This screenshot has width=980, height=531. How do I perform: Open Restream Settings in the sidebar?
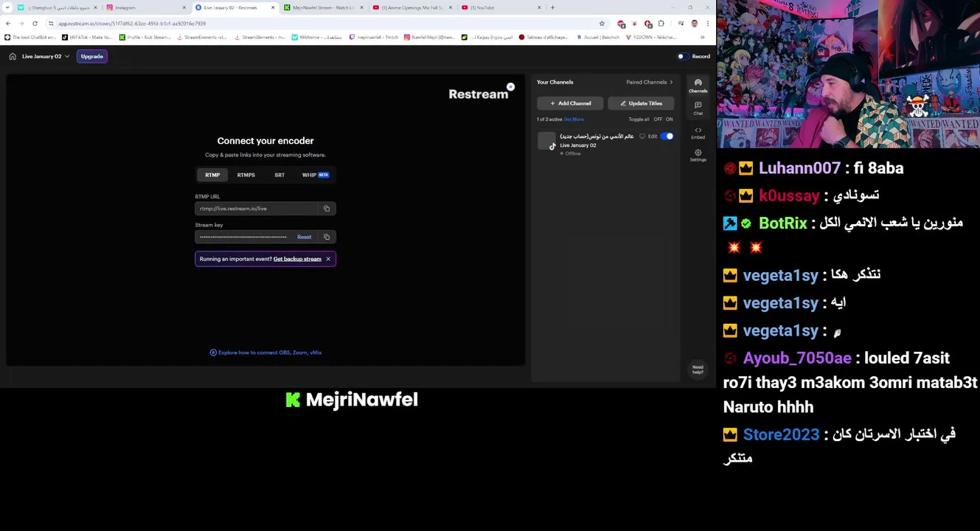[x=698, y=156]
